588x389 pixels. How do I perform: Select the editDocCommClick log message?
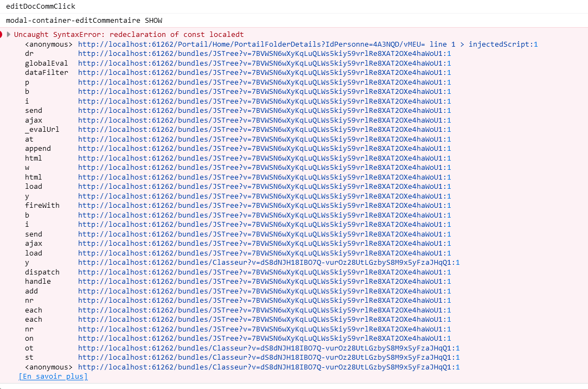pos(41,7)
